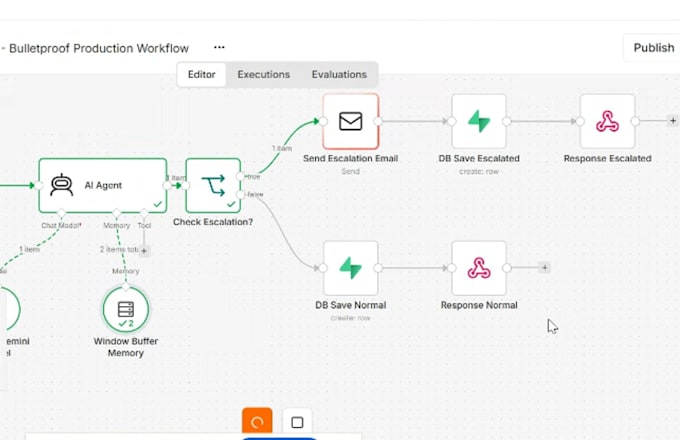Click the DB Save Normal label

350,305
